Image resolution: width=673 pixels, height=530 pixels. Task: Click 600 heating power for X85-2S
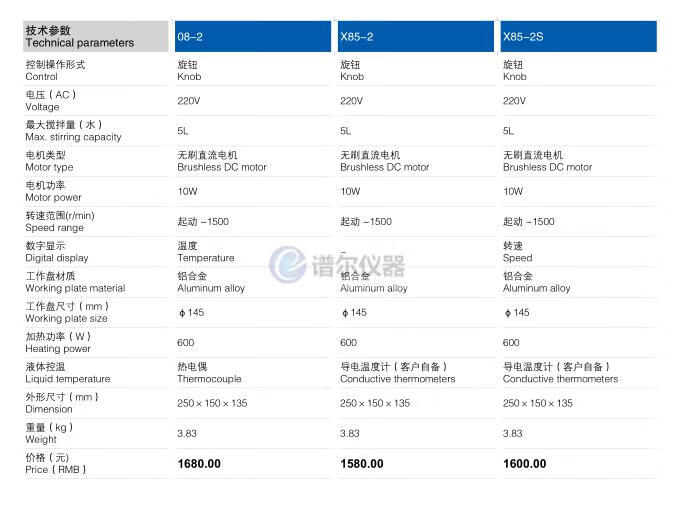(511, 342)
